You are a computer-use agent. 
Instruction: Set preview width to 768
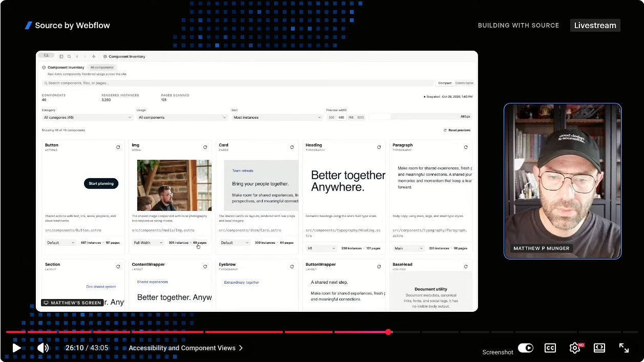pos(351,117)
